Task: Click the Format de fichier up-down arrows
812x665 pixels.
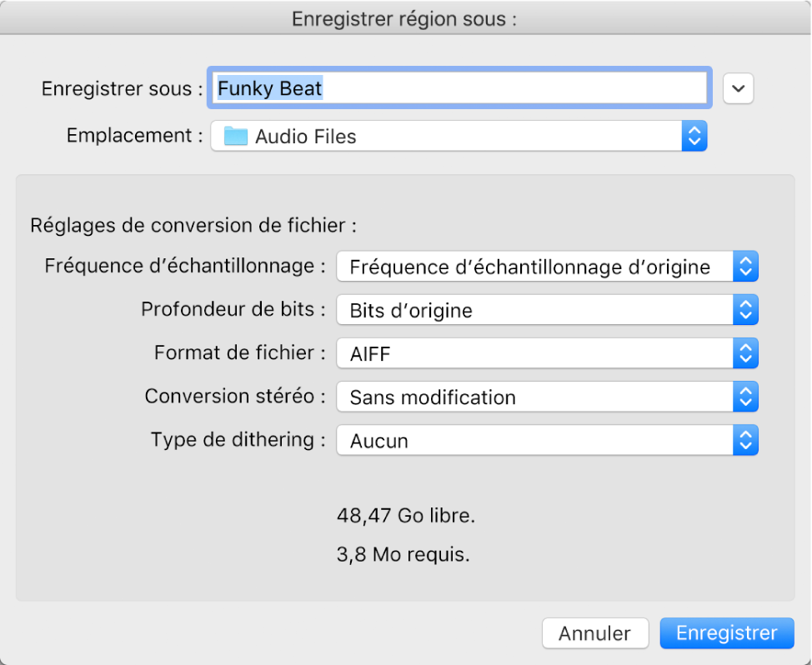Action: point(745,354)
